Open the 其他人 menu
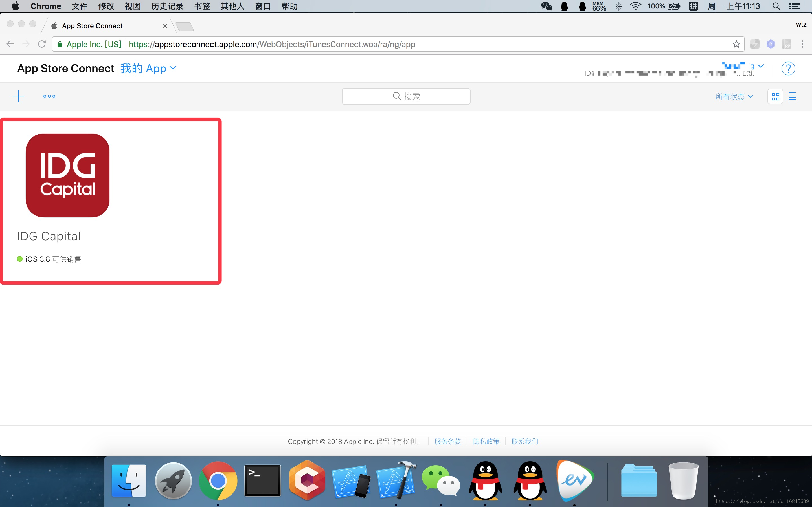The width and height of the screenshot is (812, 507). pyautogui.click(x=232, y=6)
